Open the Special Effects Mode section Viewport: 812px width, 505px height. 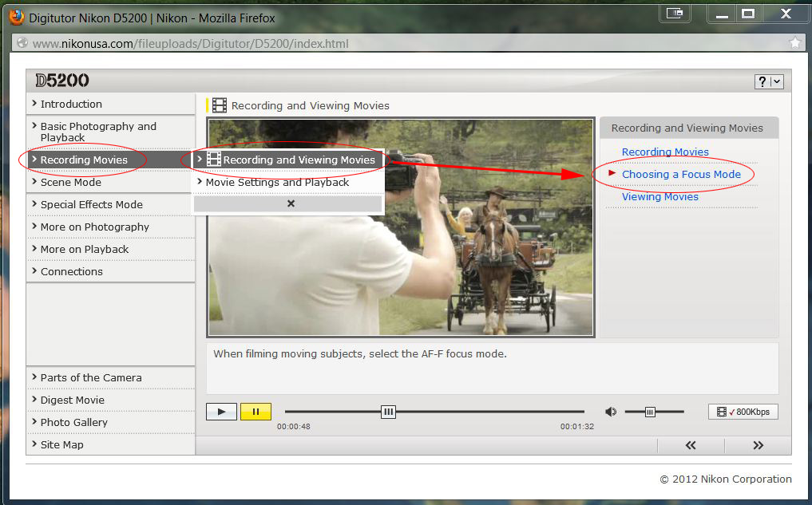pos(111,204)
